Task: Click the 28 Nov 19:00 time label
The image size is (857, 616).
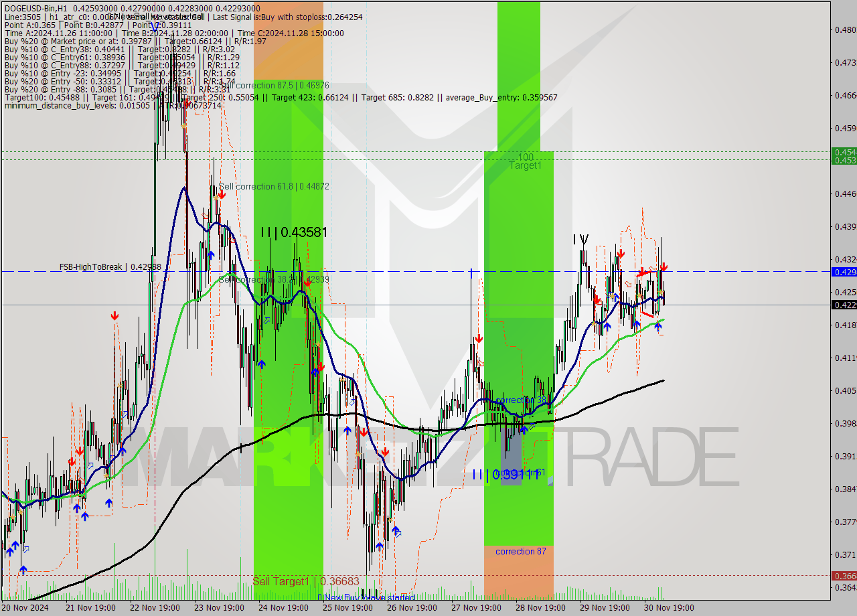Action: tap(540, 608)
